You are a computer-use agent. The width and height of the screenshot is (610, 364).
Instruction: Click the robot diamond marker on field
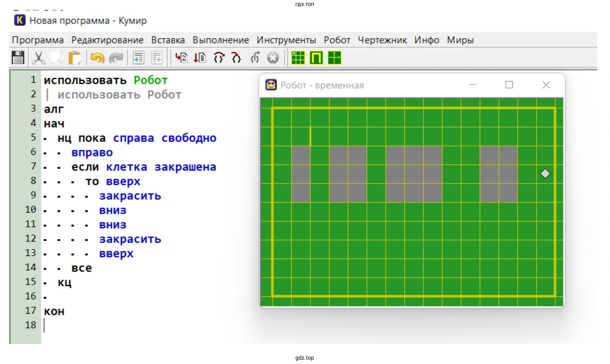(545, 174)
